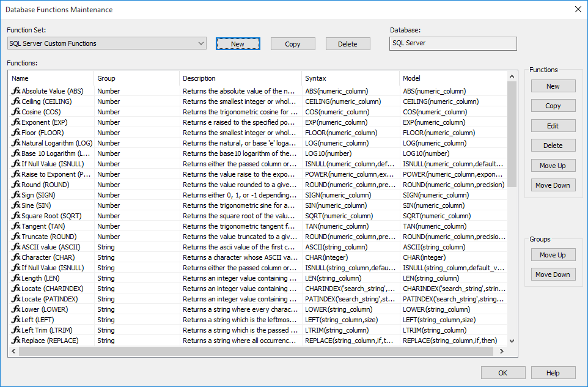The height and width of the screenshot is (387, 588).
Task: Open the Function Set dropdown
Action: click(x=201, y=43)
